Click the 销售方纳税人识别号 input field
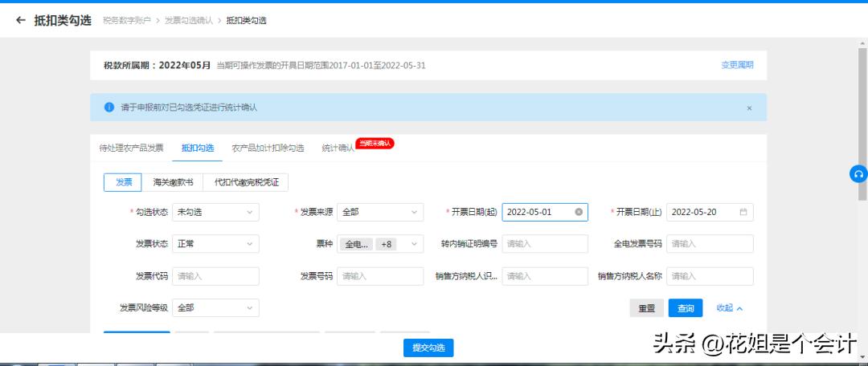Image resolution: width=868 pixels, height=366 pixels. coord(545,276)
